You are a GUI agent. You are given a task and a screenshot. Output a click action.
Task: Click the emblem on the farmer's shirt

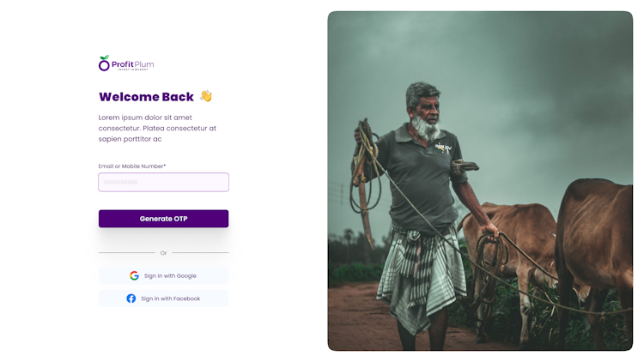tap(444, 148)
